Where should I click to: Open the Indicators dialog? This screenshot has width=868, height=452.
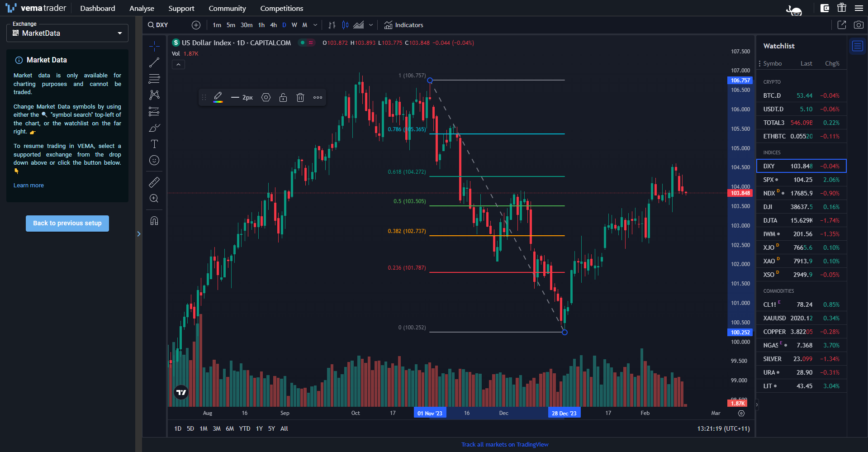click(403, 25)
